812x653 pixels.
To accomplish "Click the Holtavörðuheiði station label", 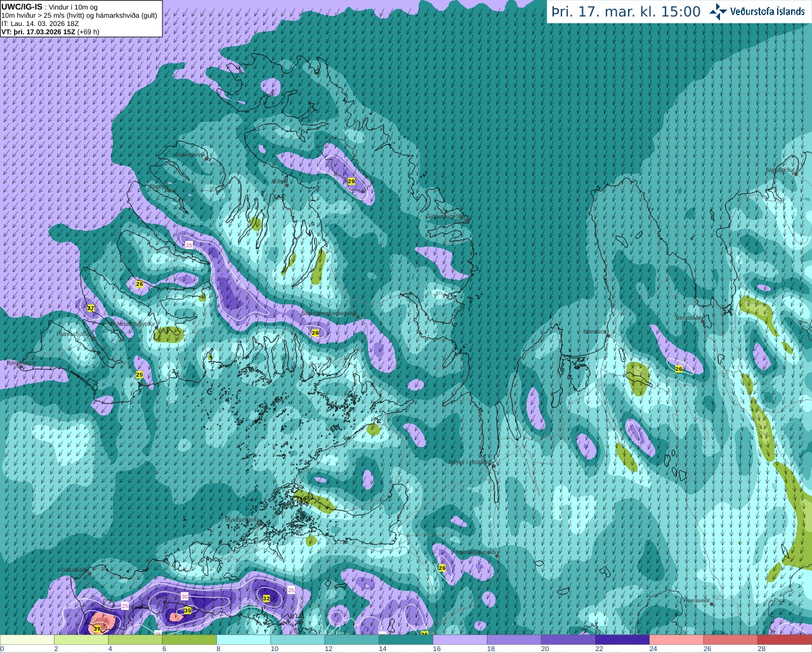I will 476,552.
